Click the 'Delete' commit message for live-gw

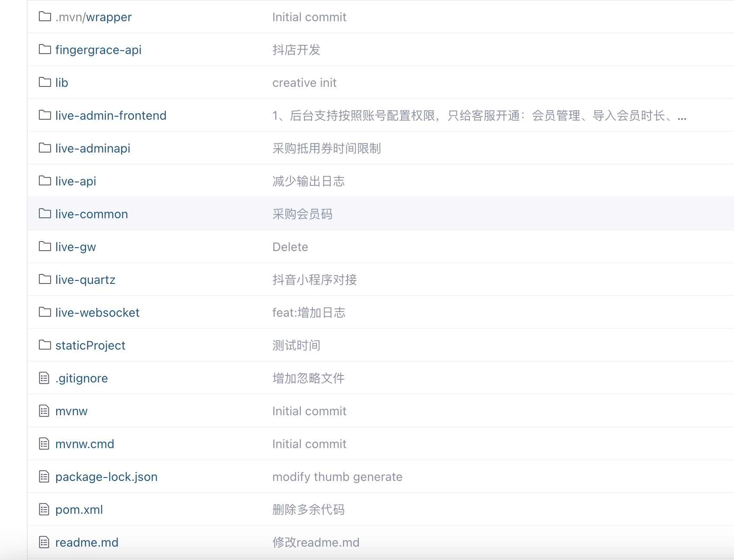[290, 247]
